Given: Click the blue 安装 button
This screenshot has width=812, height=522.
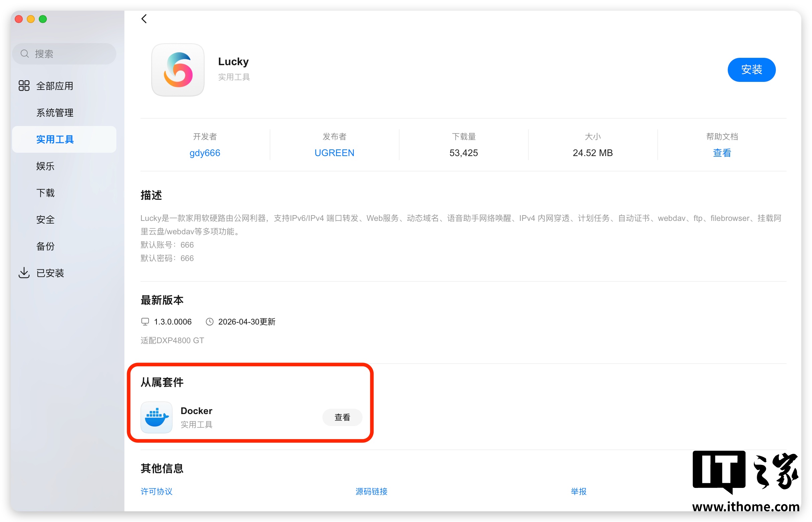Looking at the screenshot, I should (751, 70).
